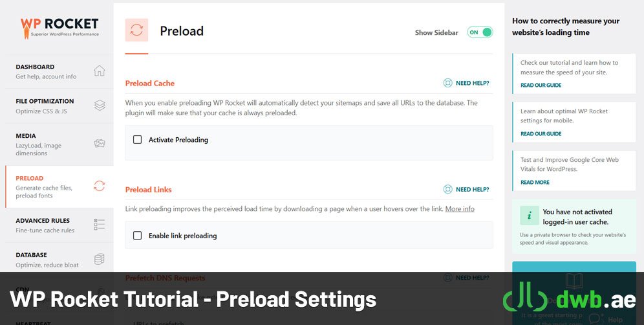This screenshot has width=644, height=325.
Task: Open Read Our Guide for mobile settings
Action: 541,134
